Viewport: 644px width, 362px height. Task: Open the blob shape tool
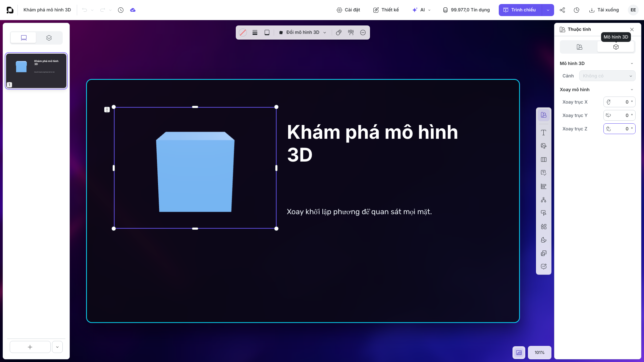pyautogui.click(x=544, y=240)
